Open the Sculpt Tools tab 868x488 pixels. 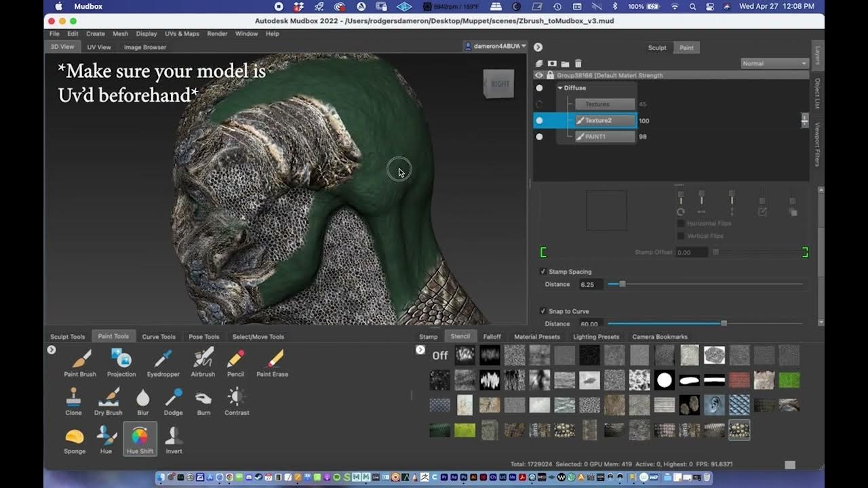[x=68, y=337]
